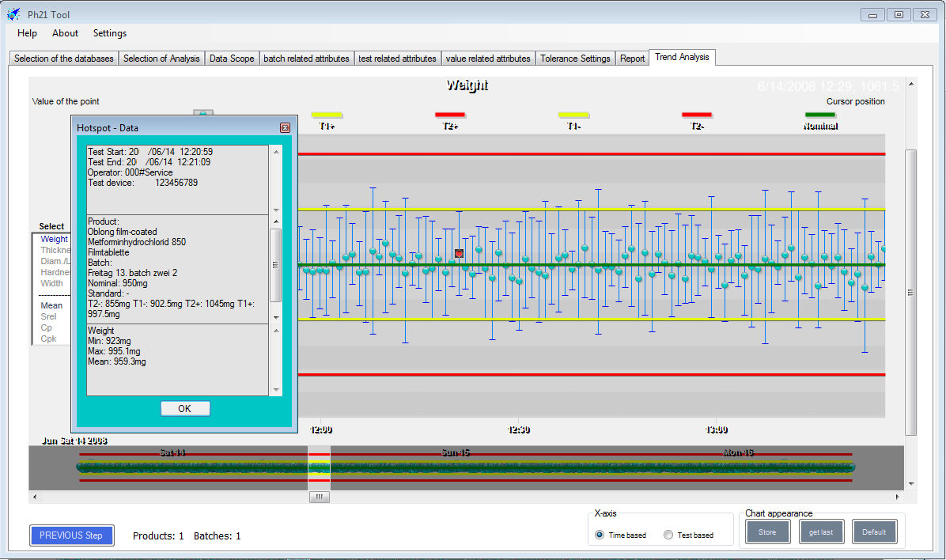
Task: Select Test based X-axis option
Action: coord(668,535)
